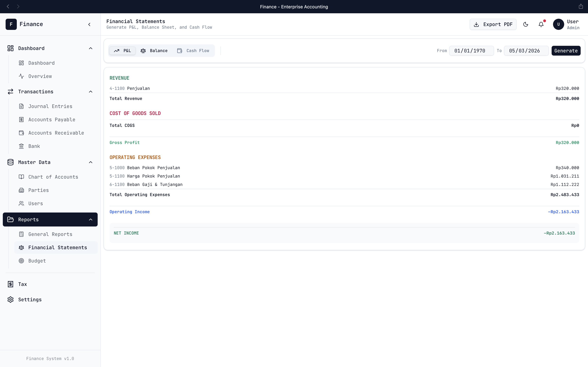Toggle dark mode with moon icon
588x367 pixels.
[x=526, y=24]
